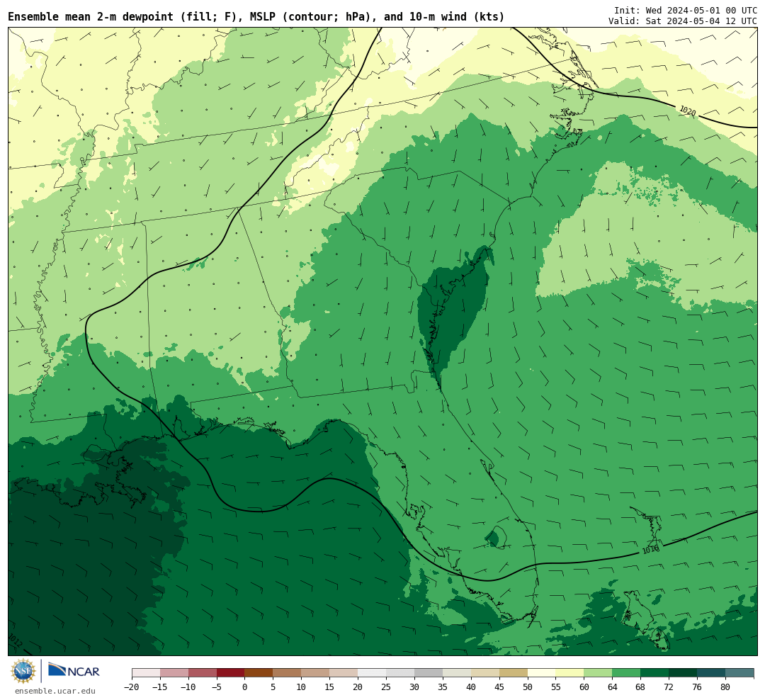This screenshot has width=765, height=700.
Task: Pick the dark teal swatch between 76 and 80
Action: 711,673
